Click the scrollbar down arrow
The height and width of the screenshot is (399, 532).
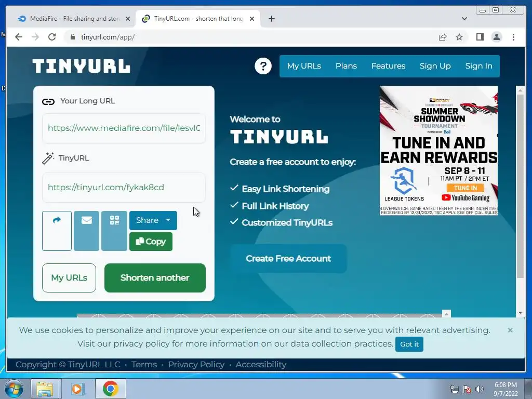point(520,313)
